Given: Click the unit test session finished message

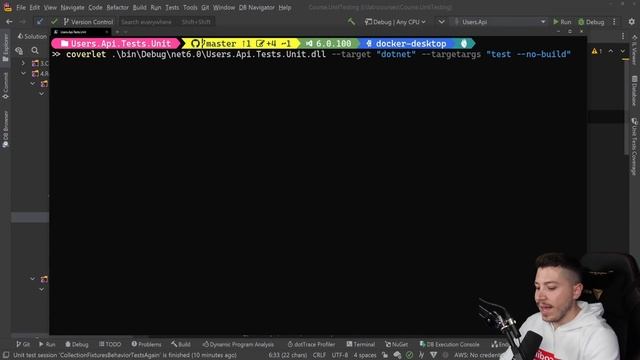Looking at the screenshot, I should pos(125,356).
